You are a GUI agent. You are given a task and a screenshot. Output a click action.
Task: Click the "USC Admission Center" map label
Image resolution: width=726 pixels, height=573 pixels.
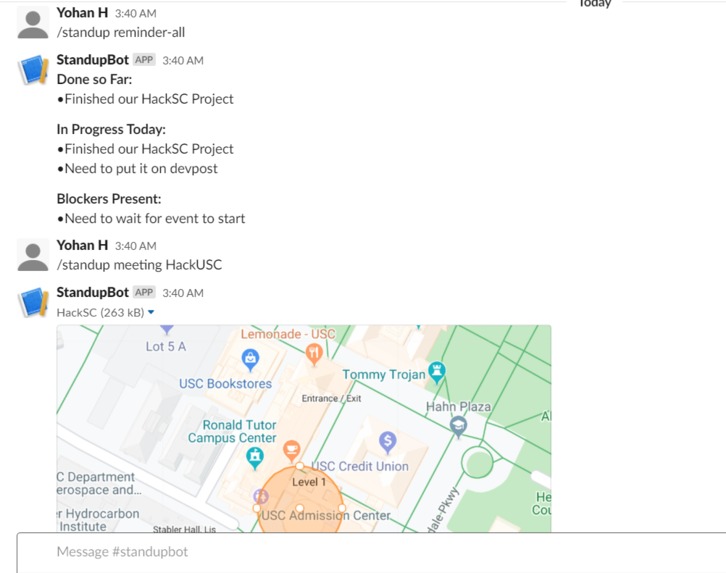(x=325, y=515)
